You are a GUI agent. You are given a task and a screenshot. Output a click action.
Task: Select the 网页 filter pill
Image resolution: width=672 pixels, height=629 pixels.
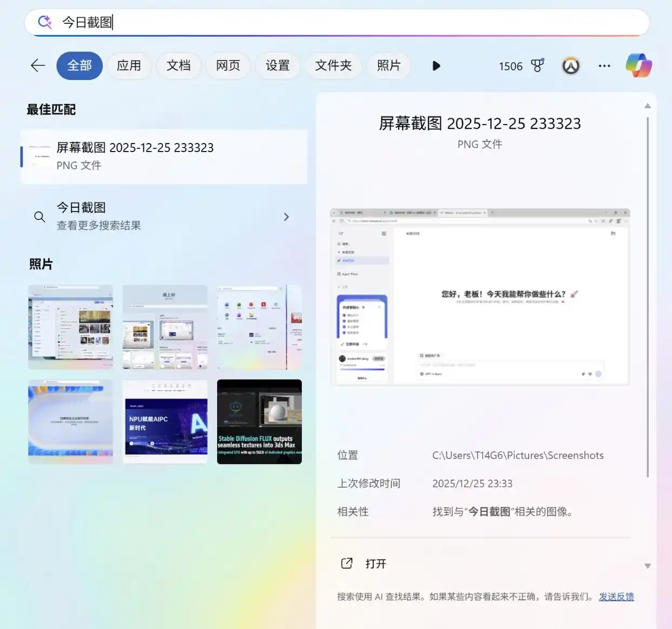pos(228,65)
